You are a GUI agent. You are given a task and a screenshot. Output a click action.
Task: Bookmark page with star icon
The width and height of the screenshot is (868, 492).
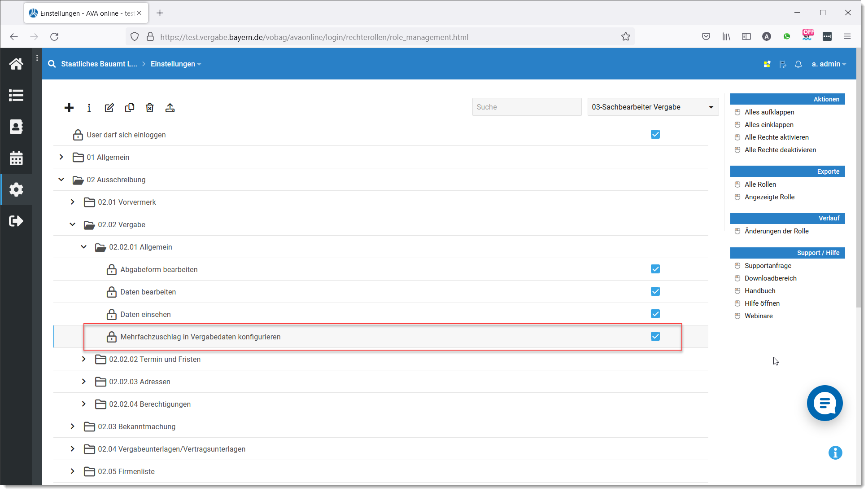[626, 37]
